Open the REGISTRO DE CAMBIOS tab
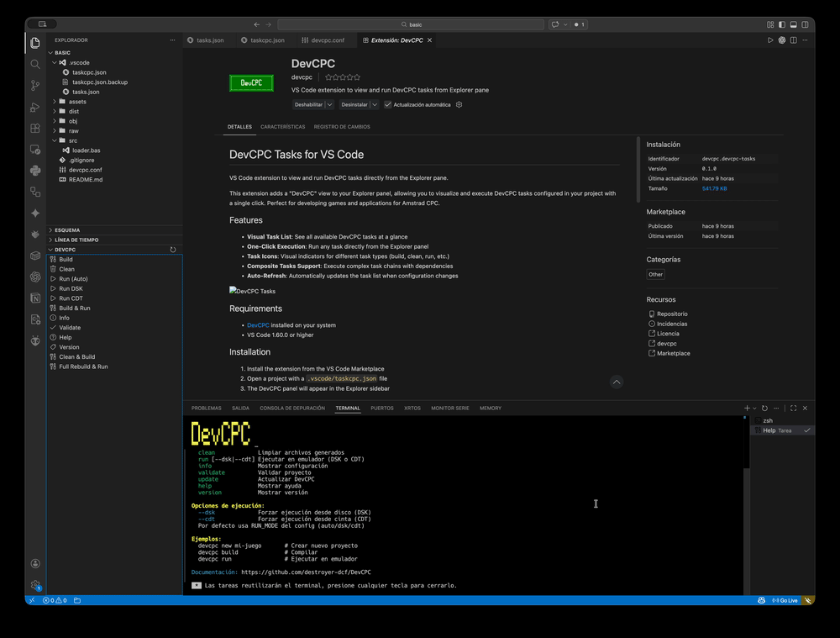The height and width of the screenshot is (638, 840). [342, 127]
